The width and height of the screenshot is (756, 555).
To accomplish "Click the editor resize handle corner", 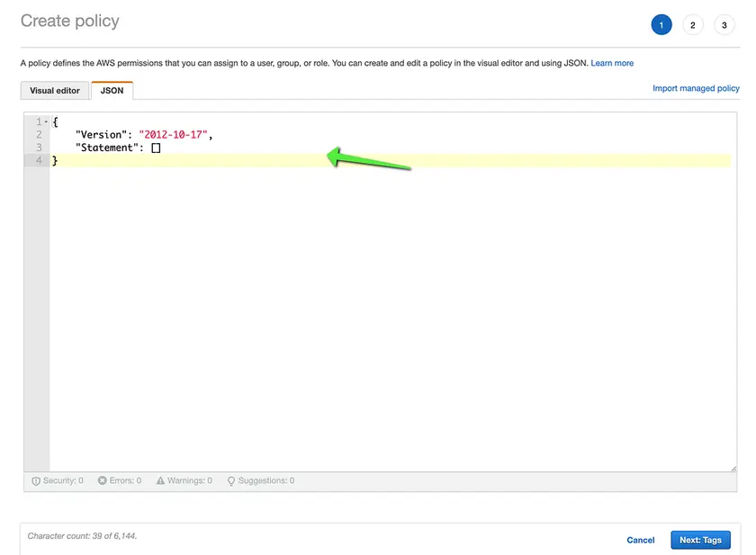I will [x=733, y=469].
